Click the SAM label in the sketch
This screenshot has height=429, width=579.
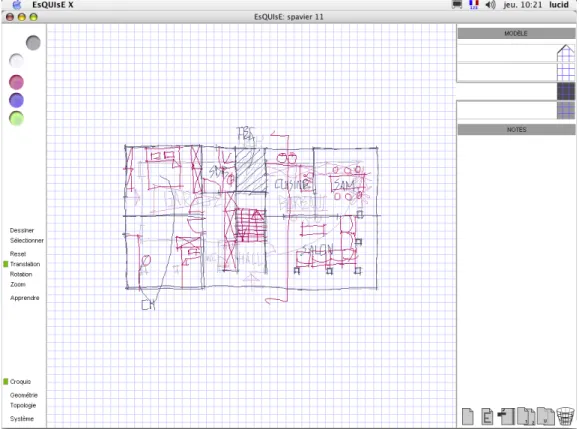tap(344, 185)
